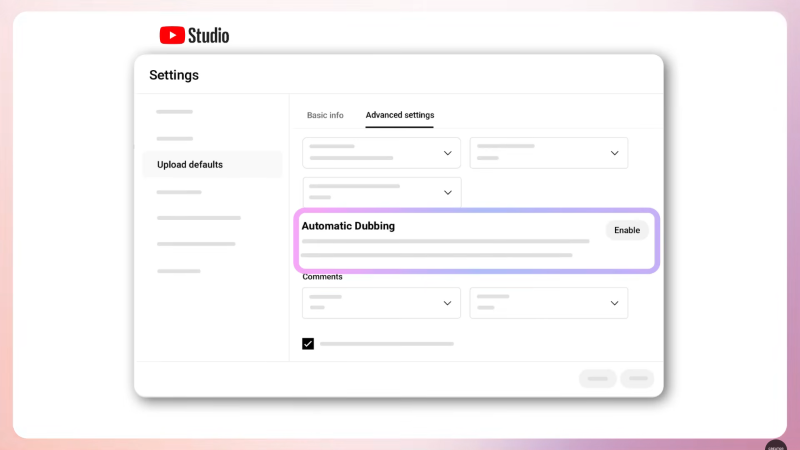The width and height of the screenshot is (800, 450).
Task: Toggle the checkbox below the Comments dropdowns
Action: 308,344
